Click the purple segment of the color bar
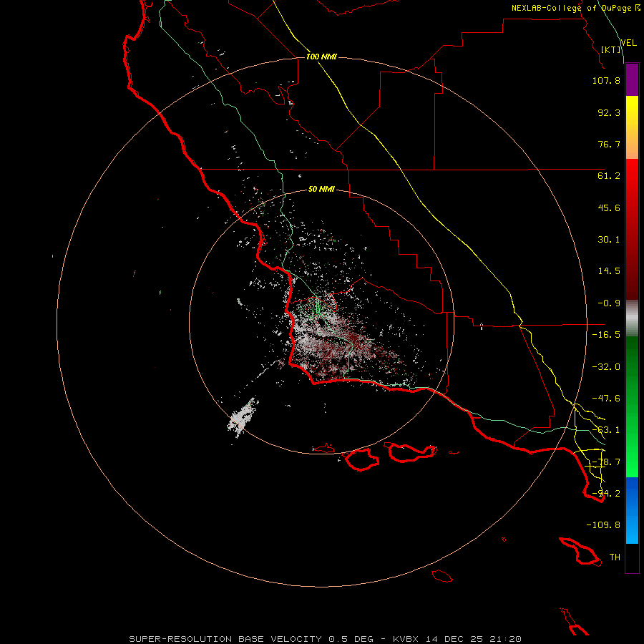The width and height of the screenshot is (644, 644). tap(632, 80)
